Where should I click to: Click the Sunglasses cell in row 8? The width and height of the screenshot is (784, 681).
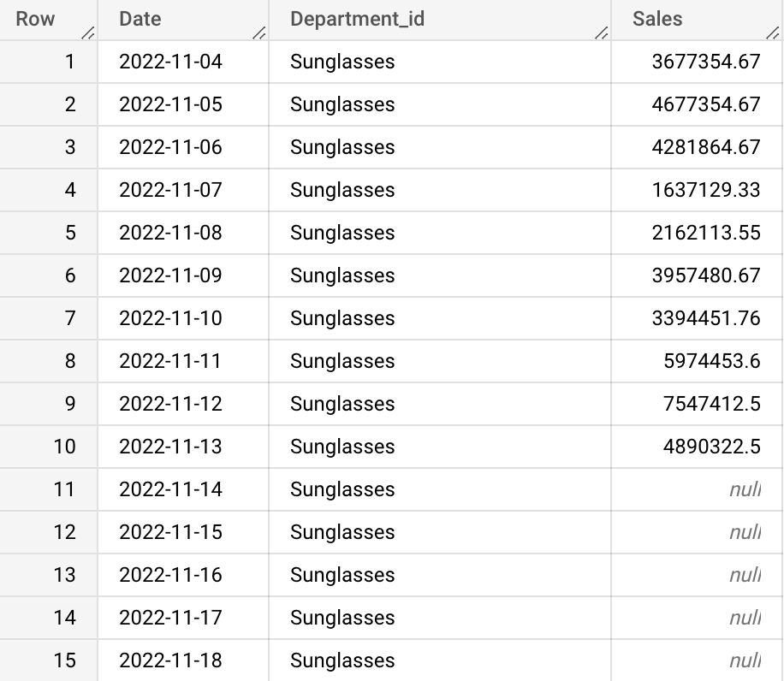point(342,361)
